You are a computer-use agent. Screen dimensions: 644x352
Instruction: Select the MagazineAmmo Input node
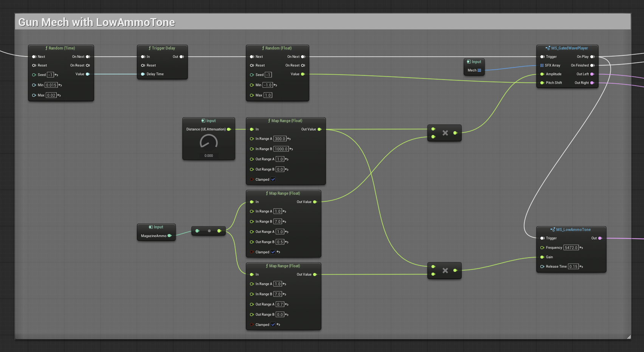(x=156, y=232)
